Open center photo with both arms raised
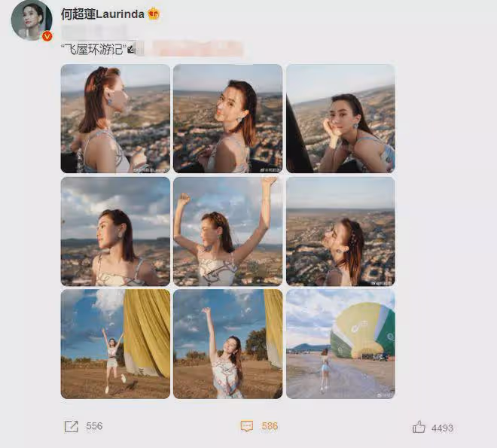Screen dimensions: 497x448 (x=227, y=231)
